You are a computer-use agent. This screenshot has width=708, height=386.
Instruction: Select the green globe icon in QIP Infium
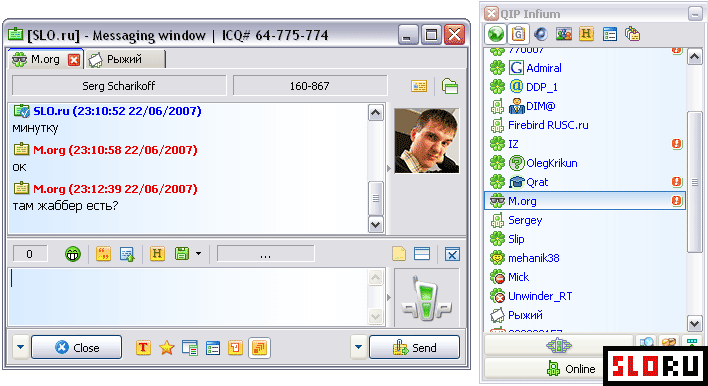coord(495,34)
